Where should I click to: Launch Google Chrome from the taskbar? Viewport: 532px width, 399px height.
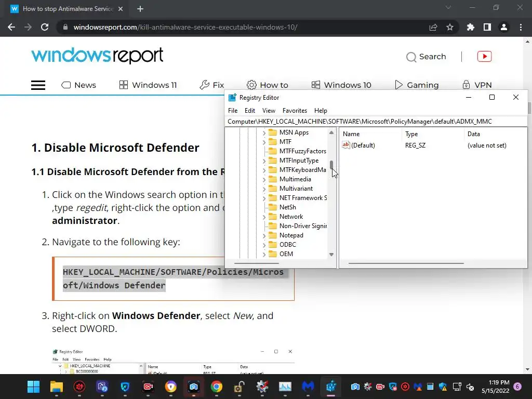click(216, 387)
